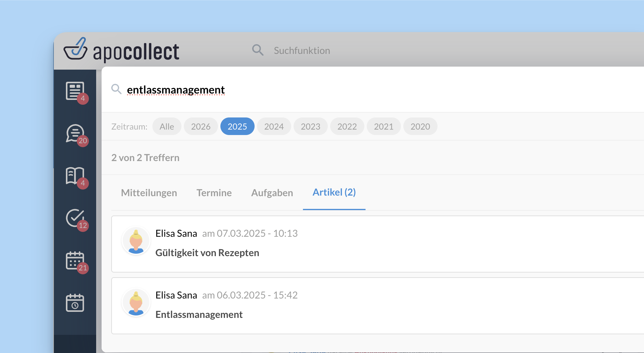Filter results to year 2021
644x353 pixels.
(384, 126)
